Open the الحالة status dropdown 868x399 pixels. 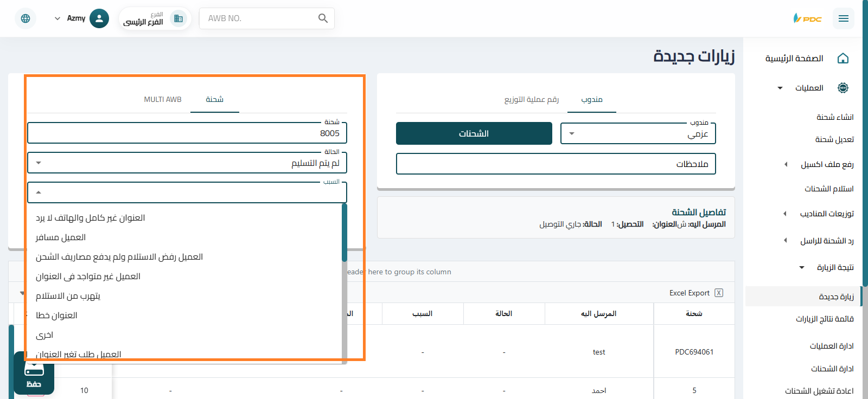pos(187,163)
